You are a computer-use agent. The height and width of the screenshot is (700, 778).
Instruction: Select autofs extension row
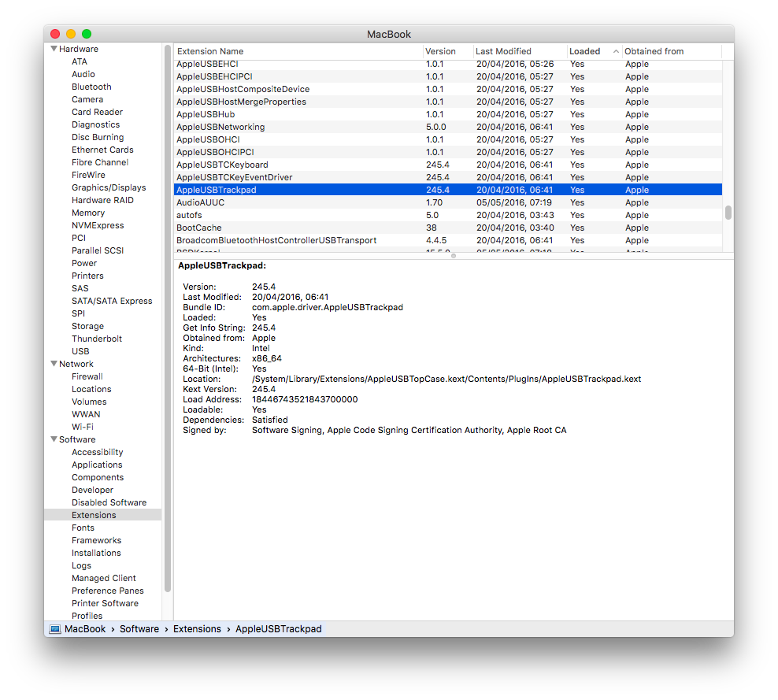click(448, 215)
